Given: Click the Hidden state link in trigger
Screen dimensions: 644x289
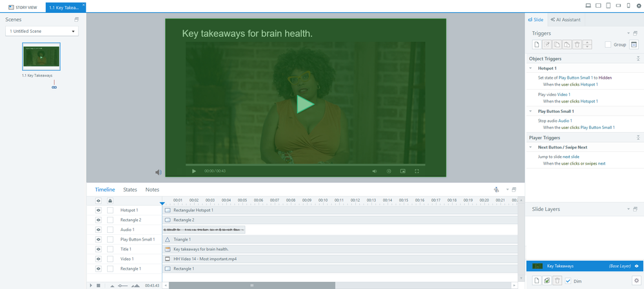Looking at the screenshot, I should (x=605, y=77).
